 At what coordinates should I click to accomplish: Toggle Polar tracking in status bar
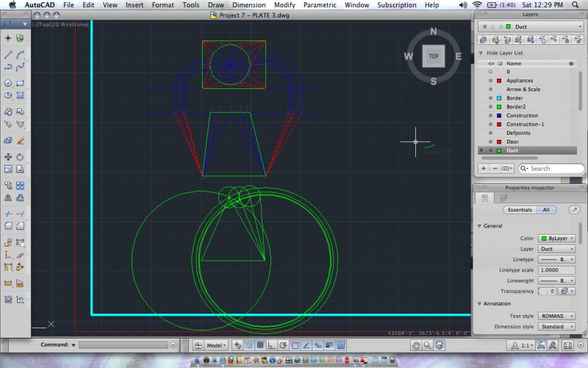283,345
